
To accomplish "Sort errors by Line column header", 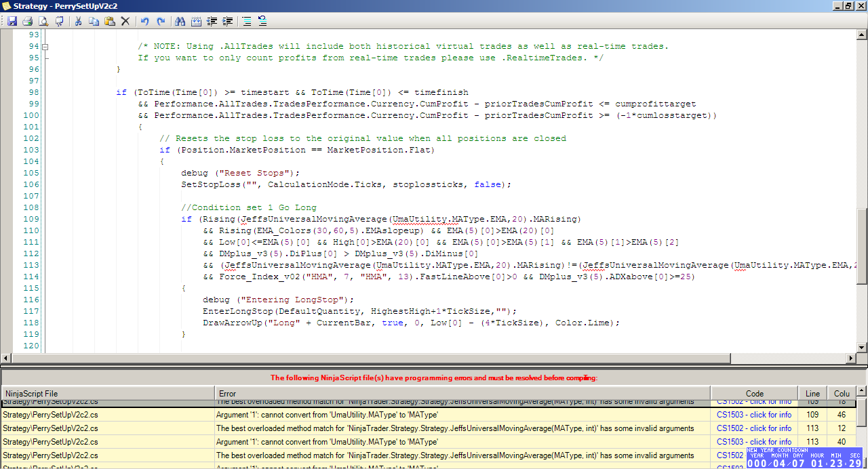I will click(x=813, y=393).
